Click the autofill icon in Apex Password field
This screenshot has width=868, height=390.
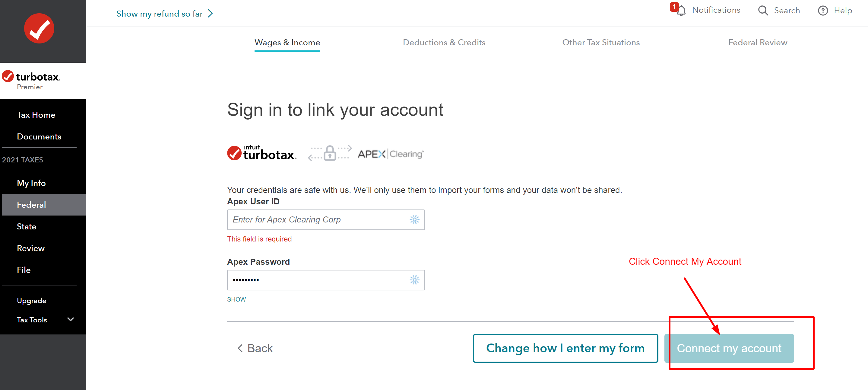[x=414, y=280]
